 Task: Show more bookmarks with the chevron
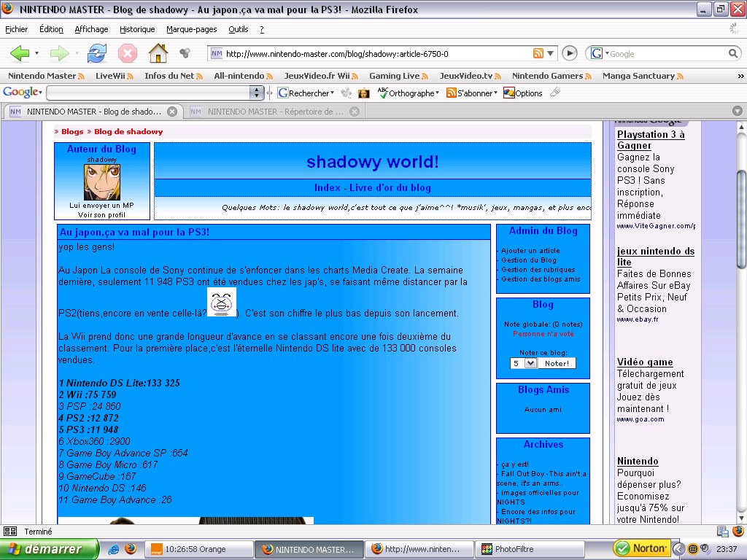(740, 76)
